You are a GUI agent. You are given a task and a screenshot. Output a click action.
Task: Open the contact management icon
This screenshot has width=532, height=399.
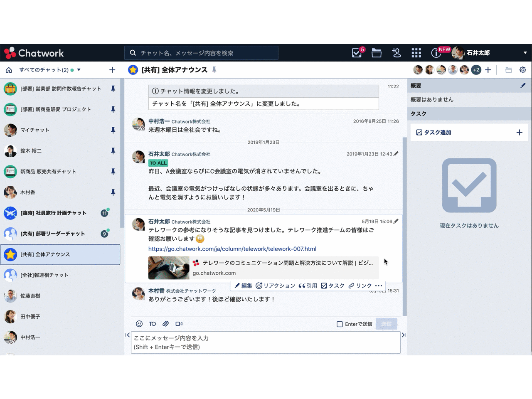397,53
